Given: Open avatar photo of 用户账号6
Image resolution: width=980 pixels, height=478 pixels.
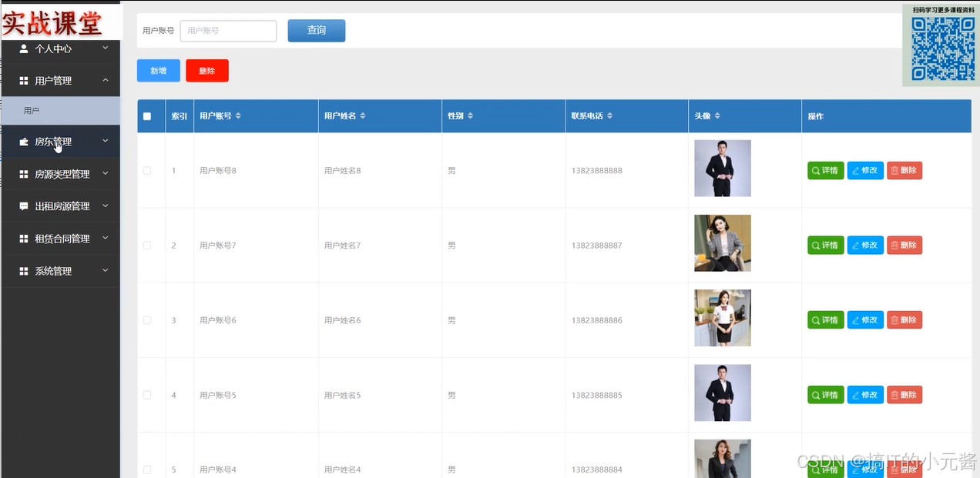Looking at the screenshot, I should [x=723, y=318].
